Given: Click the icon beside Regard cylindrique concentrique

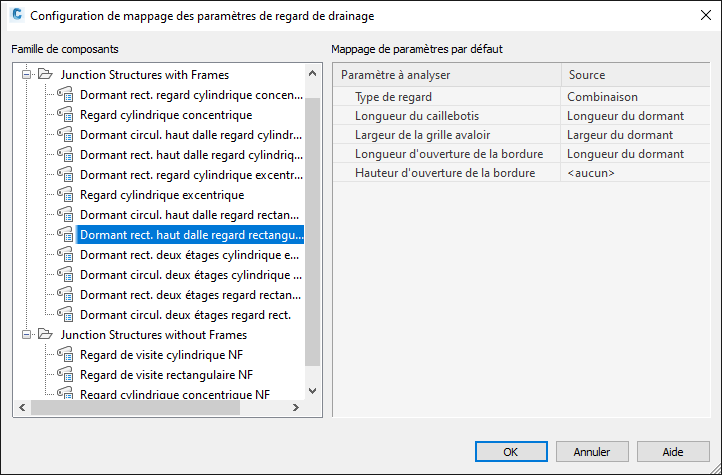Looking at the screenshot, I should coord(66,115).
